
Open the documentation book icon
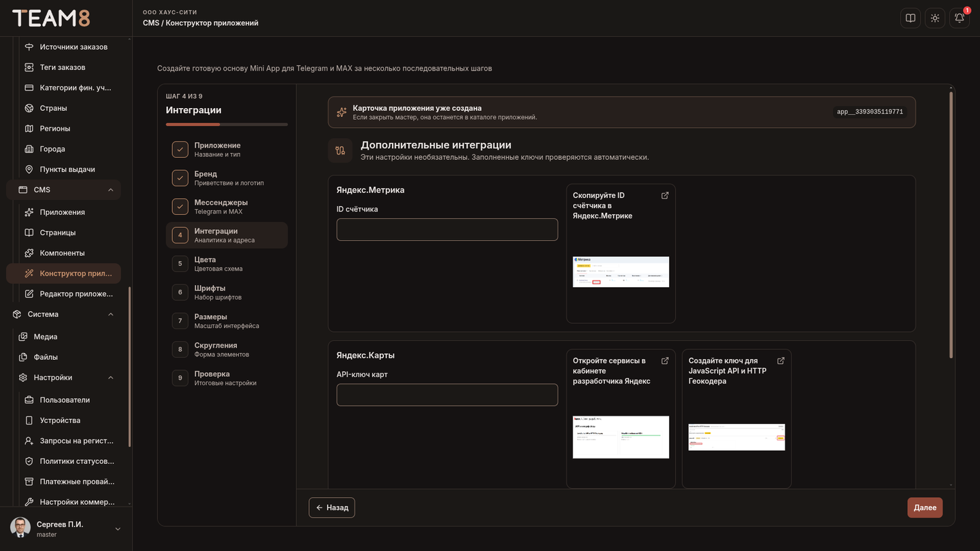coord(910,18)
